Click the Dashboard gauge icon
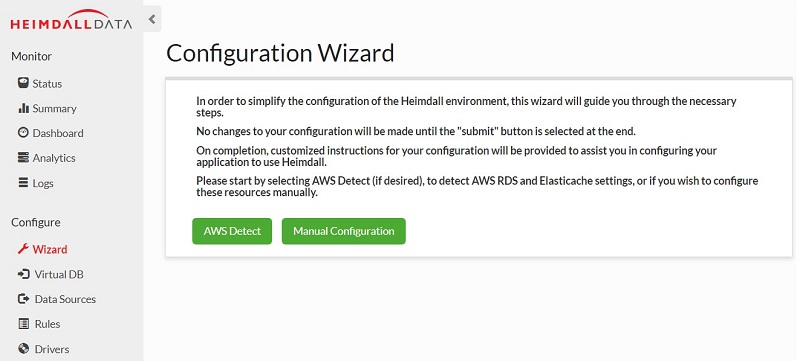This screenshot has width=800, height=361. [23, 133]
